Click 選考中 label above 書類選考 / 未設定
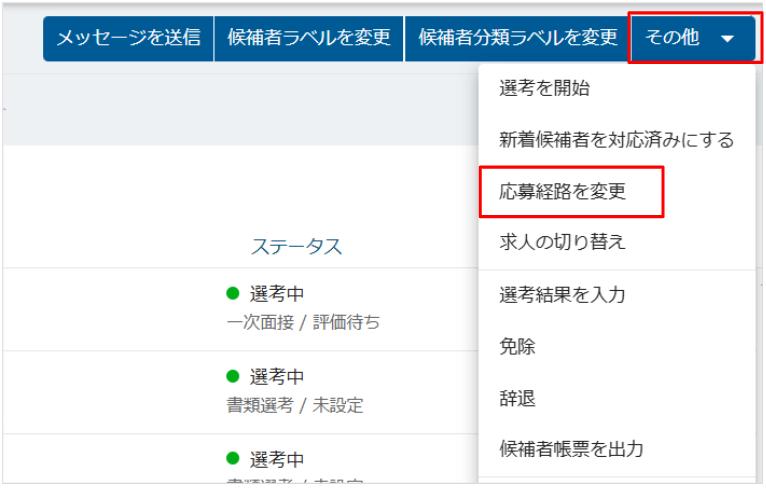The width and height of the screenshot is (766, 489). tap(277, 377)
